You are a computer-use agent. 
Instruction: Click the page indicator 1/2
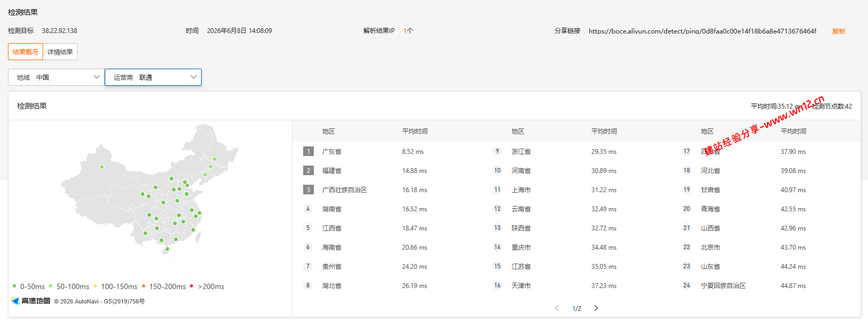click(x=577, y=308)
